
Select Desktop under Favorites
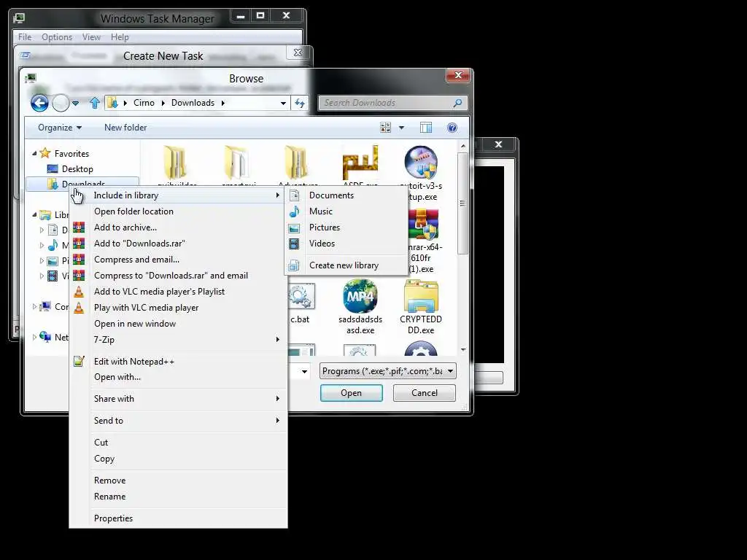77,169
